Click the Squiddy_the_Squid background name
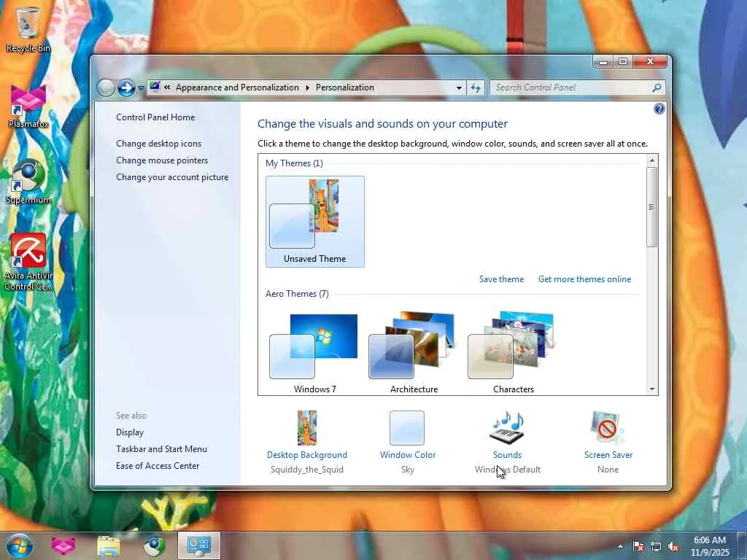Screen dimensions: 747x560 tap(307, 470)
